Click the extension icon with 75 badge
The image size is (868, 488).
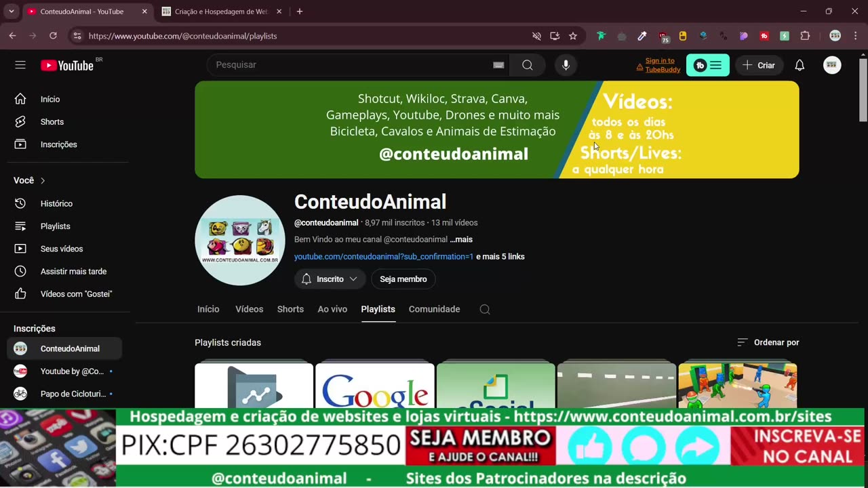663,37
